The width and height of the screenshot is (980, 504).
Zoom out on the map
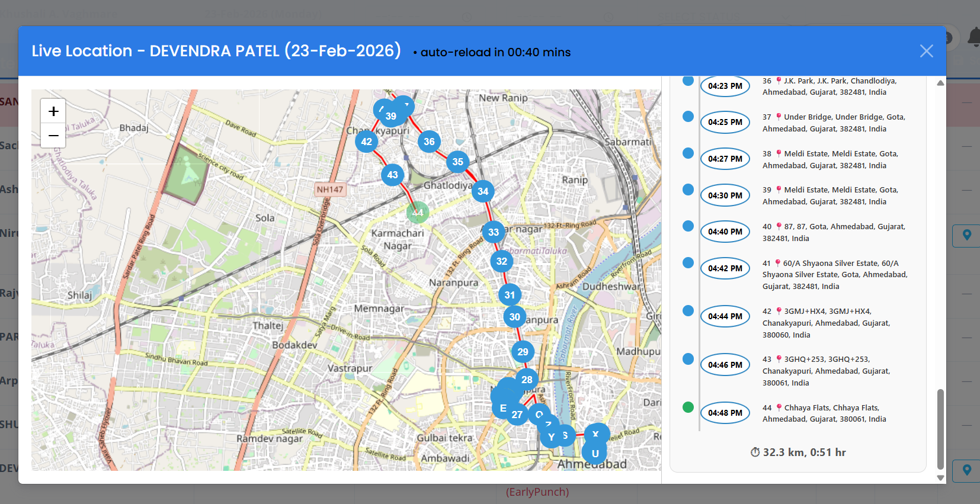pyautogui.click(x=53, y=136)
